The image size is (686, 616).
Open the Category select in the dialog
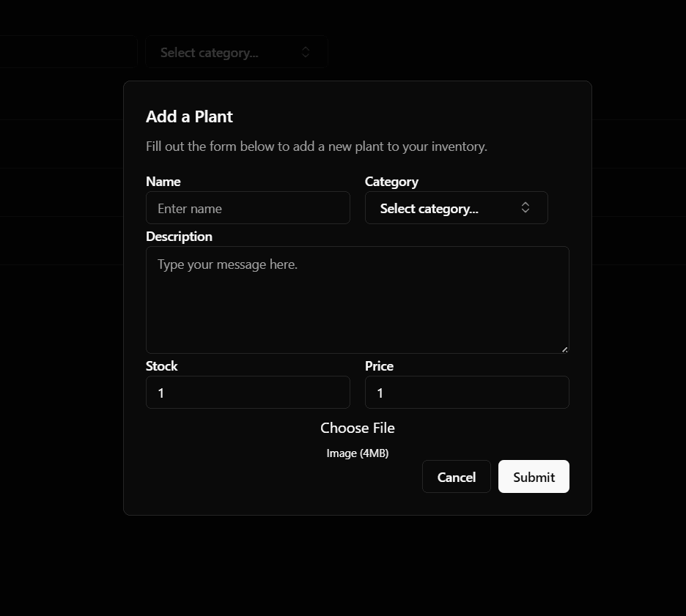click(455, 208)
